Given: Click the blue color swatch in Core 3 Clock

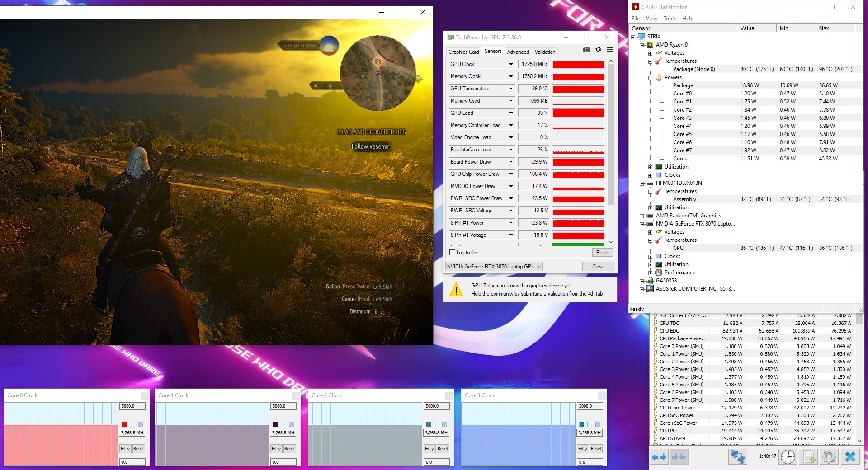Looking at the screenshot, I should pos(582,424).
